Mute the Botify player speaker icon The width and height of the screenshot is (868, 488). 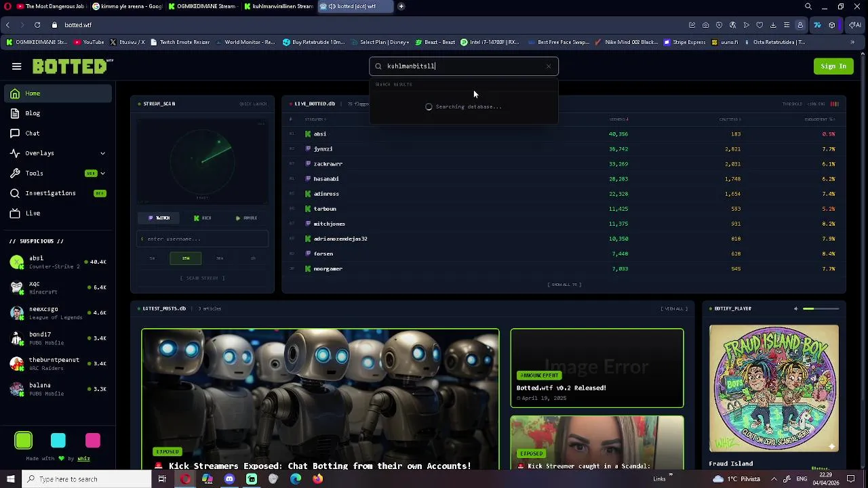[x=795, y=308]
